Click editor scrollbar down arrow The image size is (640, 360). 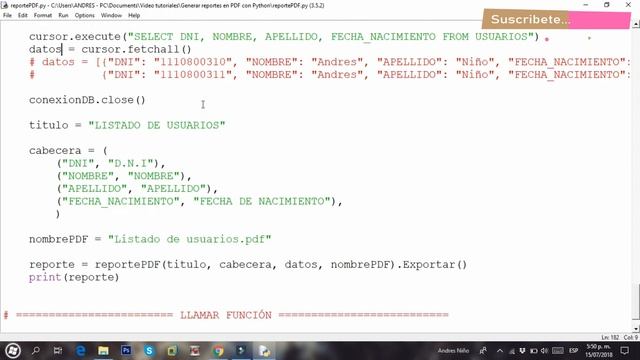tap(636, 329)
